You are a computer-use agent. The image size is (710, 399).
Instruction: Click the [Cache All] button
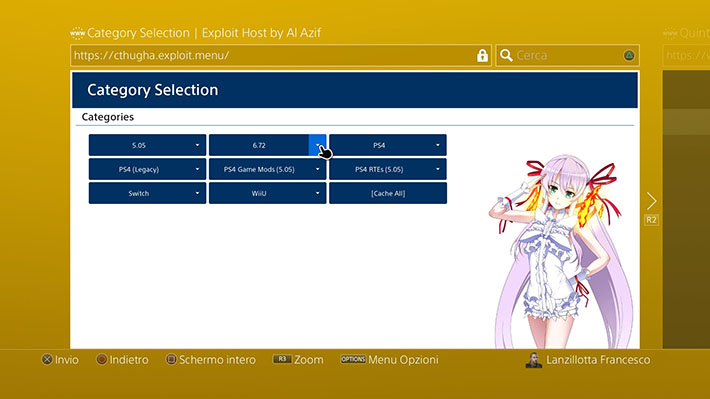[388, 193]
